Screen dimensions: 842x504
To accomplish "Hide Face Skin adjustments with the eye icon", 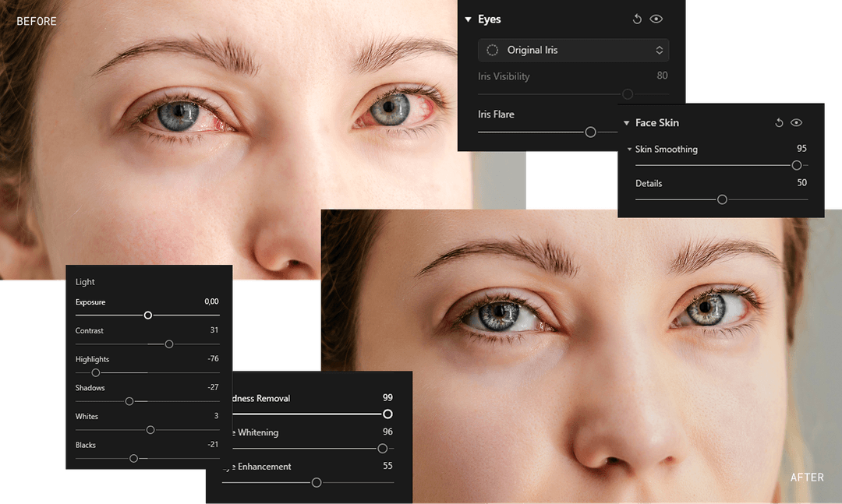I will (796, 122).
